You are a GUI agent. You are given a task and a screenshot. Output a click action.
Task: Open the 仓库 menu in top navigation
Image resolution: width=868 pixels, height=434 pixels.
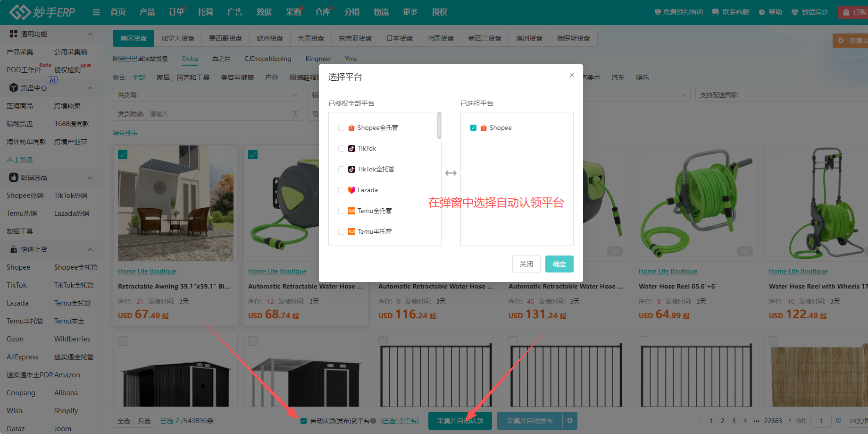(x=323, y=12)
